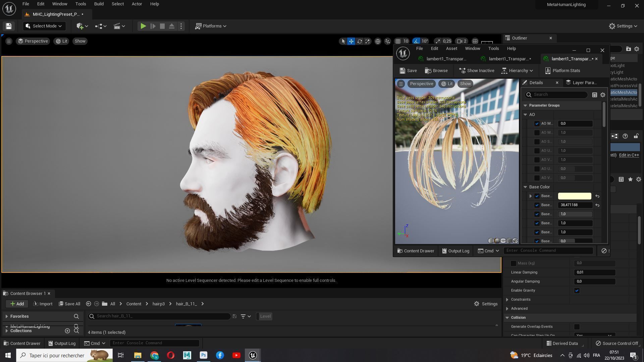The width and height of the screenshot is (644, 362).
Task: Open the Select Mode dropdown
Action: [44, 26]
